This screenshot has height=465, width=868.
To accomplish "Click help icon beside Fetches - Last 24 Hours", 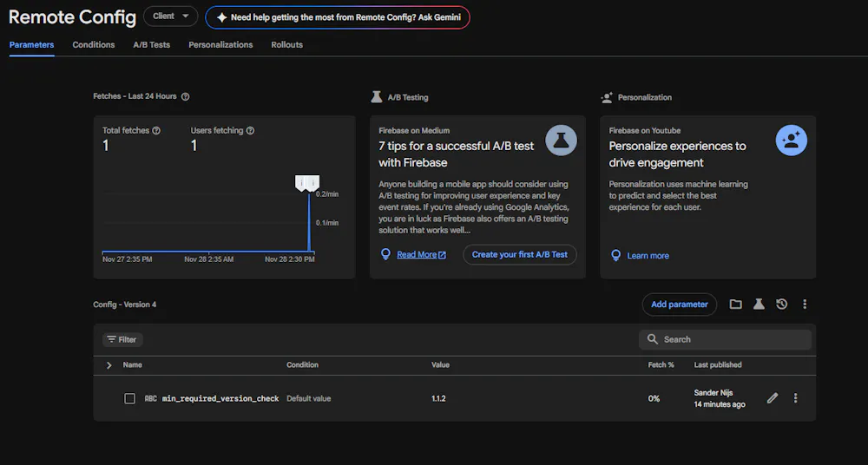I will tap(185, 97).
